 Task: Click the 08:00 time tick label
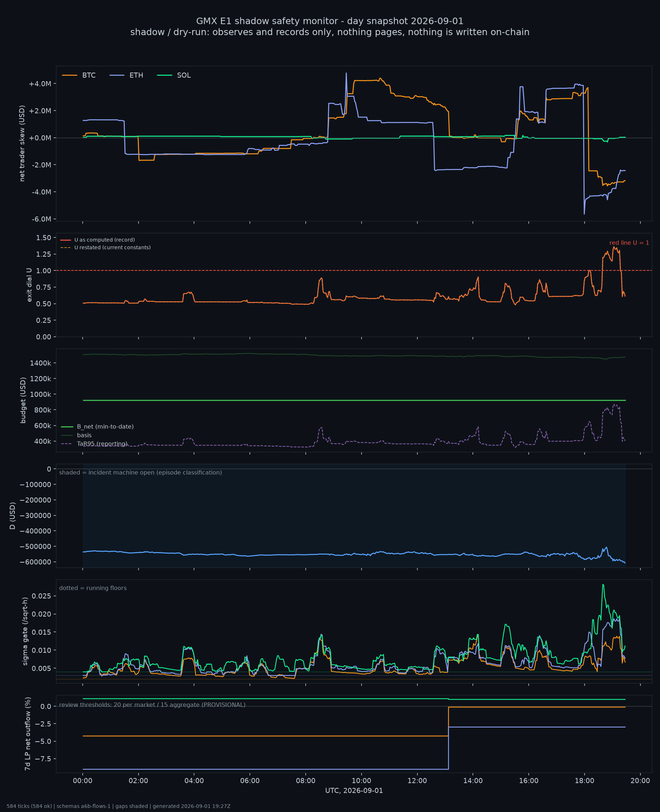pyautogui.click(x=306, y=781)
